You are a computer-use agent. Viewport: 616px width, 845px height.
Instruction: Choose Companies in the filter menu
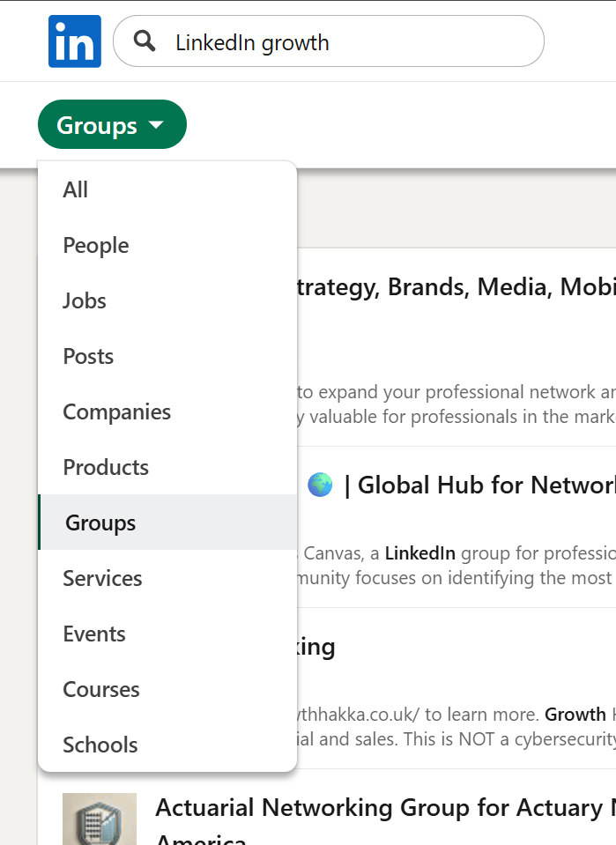click(167, 411)
